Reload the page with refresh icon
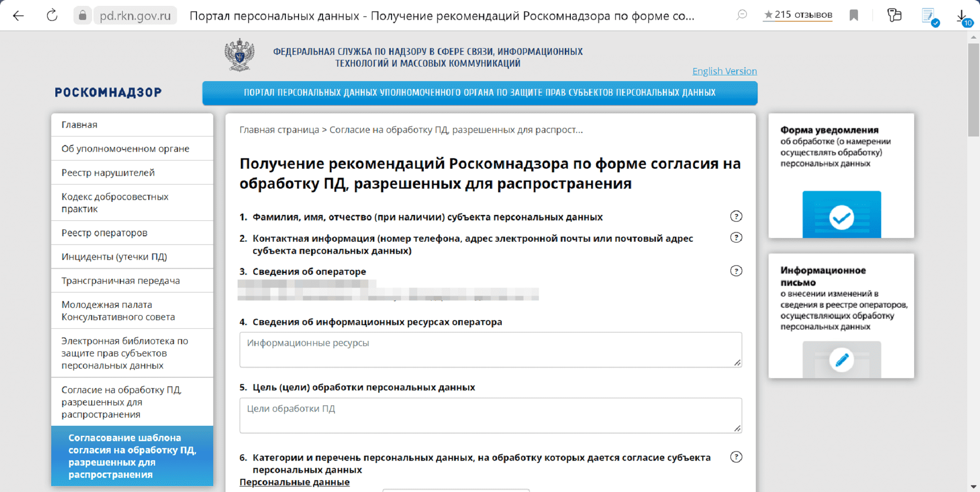Image resolution: width=980 pixels, height=492 pixels. (52, 16)
